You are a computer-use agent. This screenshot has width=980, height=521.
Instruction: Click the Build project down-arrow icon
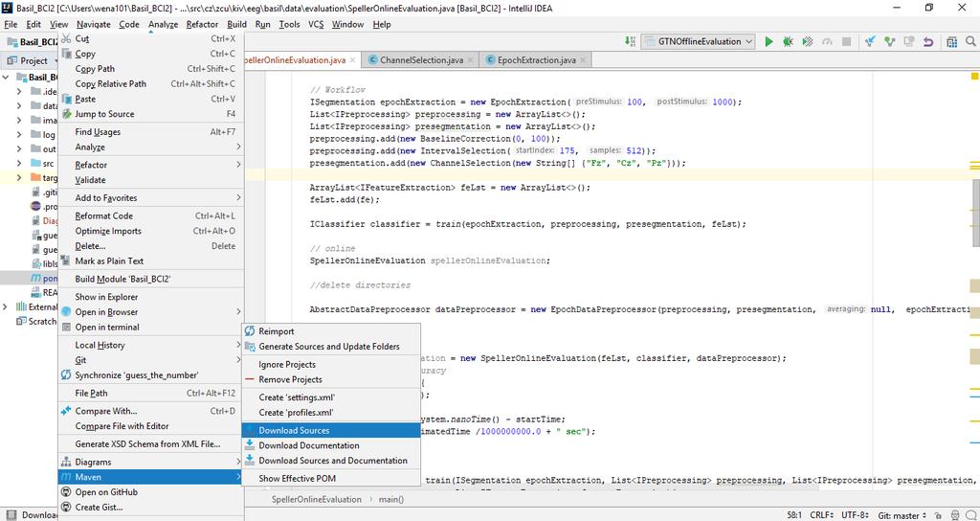[630, 41]
